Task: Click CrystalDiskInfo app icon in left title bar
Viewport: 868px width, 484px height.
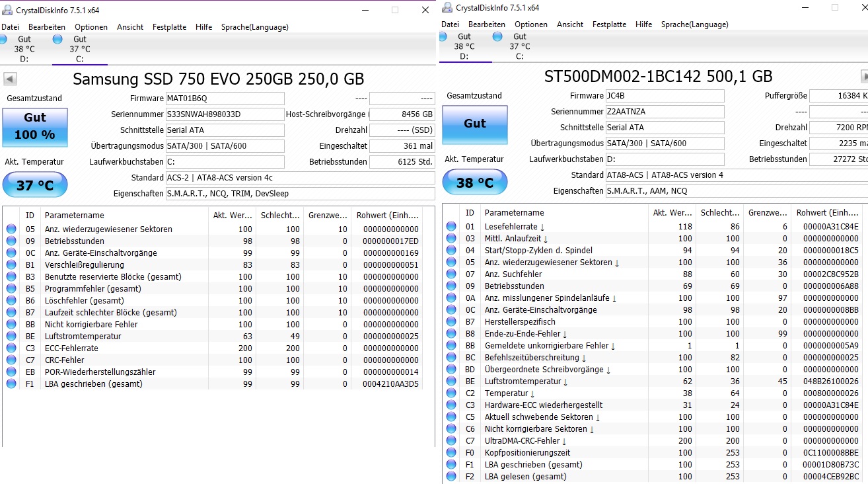Action: pos(7,10)
